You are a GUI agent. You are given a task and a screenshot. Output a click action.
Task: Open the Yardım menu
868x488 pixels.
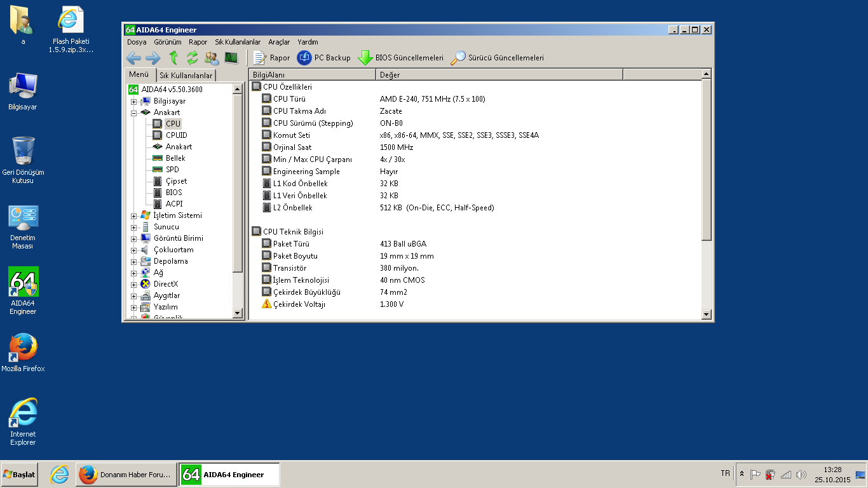click(308, 42)
